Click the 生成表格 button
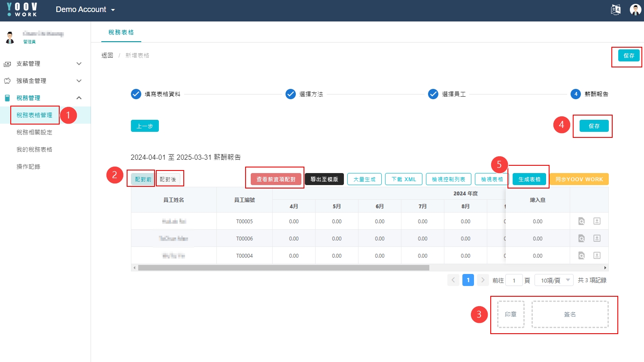Image resolution: width=644 pixels, height=362 pixels. coord(529,179)
